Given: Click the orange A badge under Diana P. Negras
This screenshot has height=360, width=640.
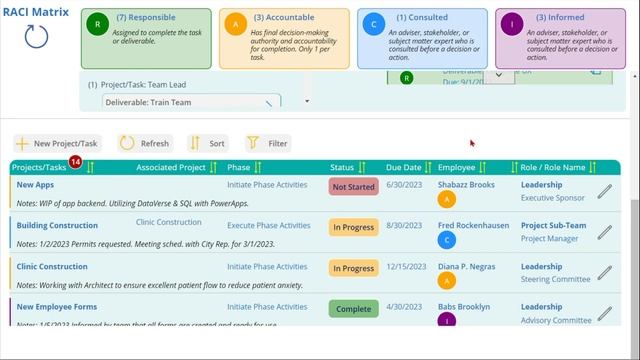Looking at the screenshot, I should [447, 281].
